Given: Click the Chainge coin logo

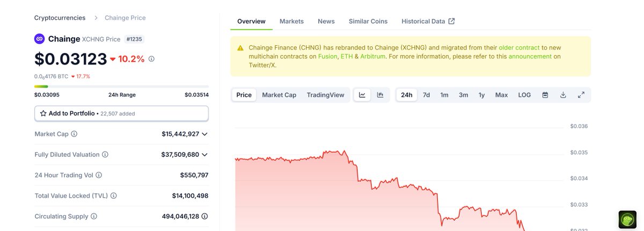Looking at the screenshot, I should click(x=39, y=39).
